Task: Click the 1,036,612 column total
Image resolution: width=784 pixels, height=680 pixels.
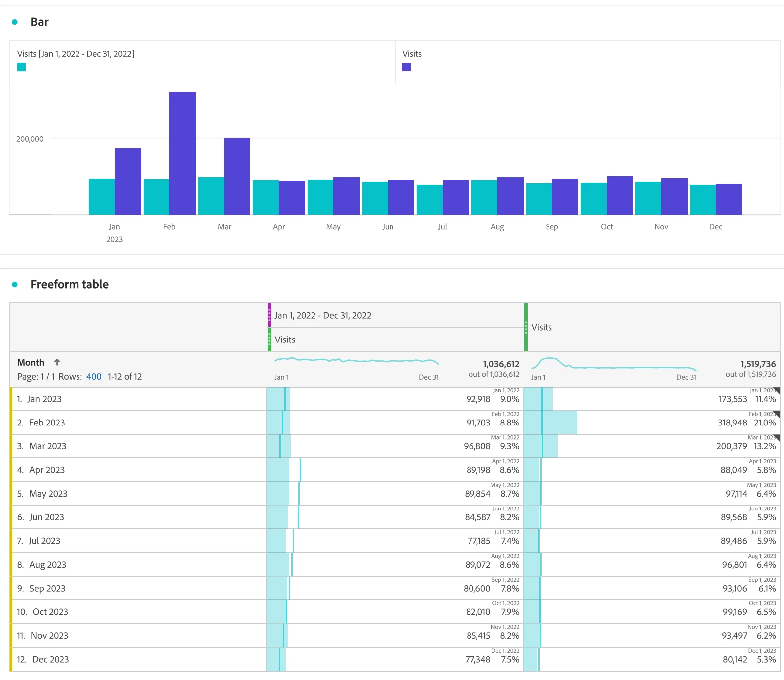Action: coord(501,364)
